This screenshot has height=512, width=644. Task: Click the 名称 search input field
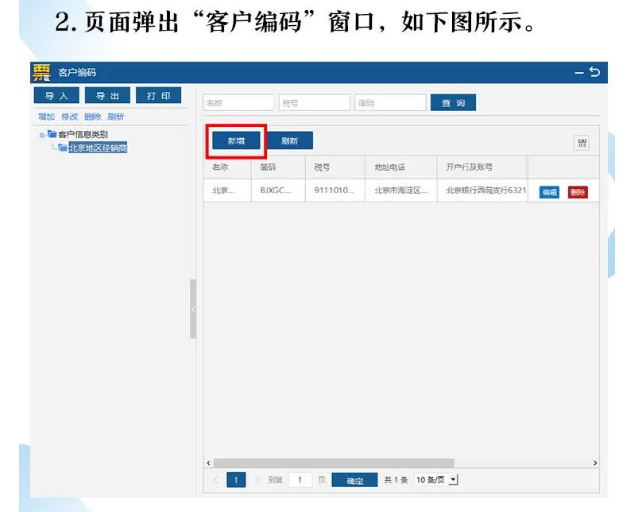tap(238, 103)
